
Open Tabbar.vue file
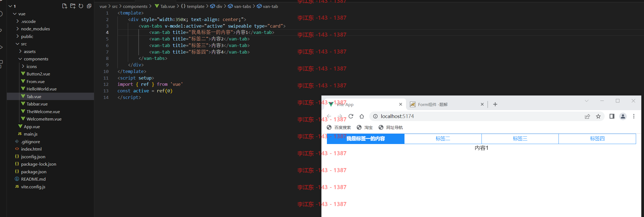[37, 104]
